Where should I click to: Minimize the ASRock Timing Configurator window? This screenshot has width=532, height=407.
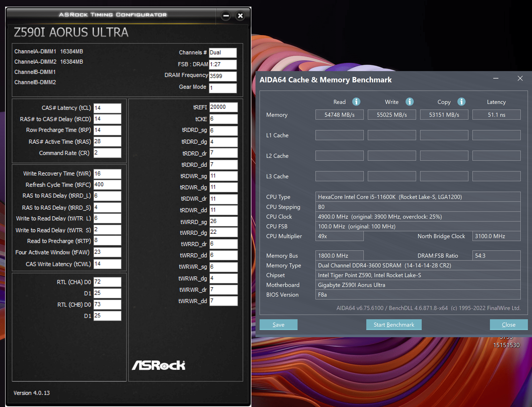point(226,16)
